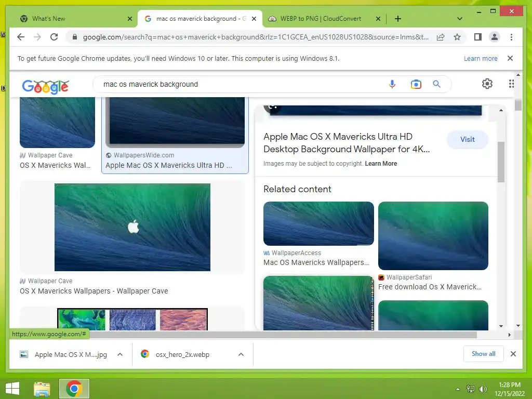The image size is (532, 399).
Task: Submit search with magnifier icon
Action: 436,84
